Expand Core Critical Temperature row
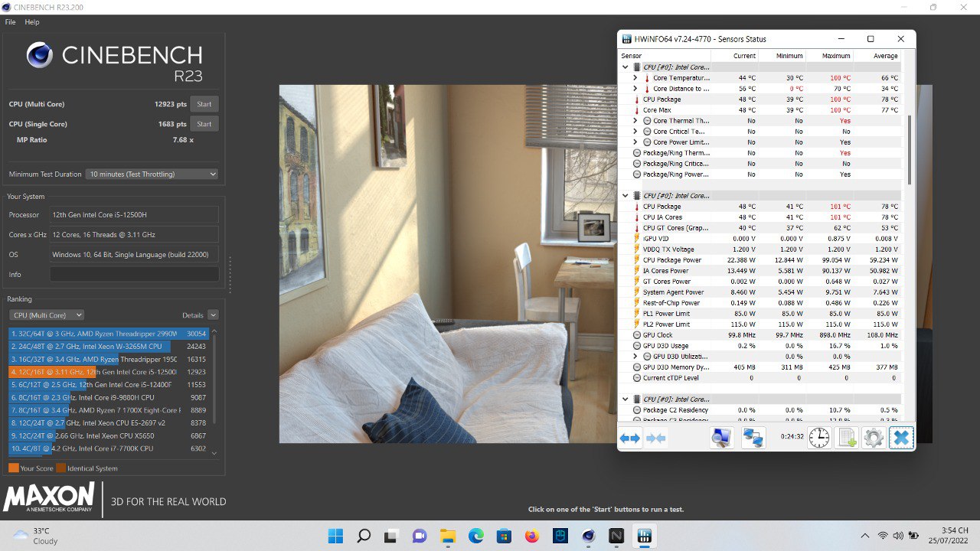 (x=635, y=132)
